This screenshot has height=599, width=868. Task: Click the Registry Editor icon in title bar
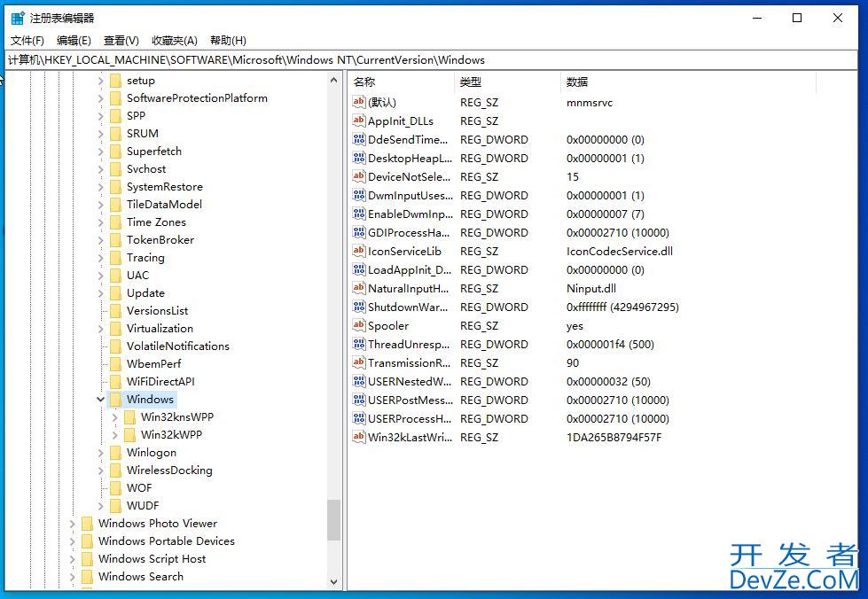click(x=18, y=18)
